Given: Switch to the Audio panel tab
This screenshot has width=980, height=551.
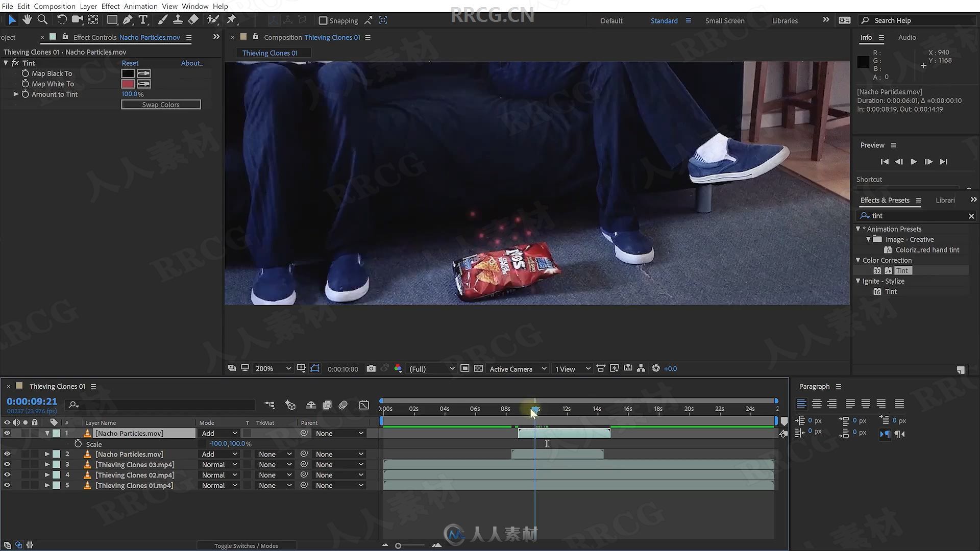Looking at the screenshot, I should (x=907, y=37).
